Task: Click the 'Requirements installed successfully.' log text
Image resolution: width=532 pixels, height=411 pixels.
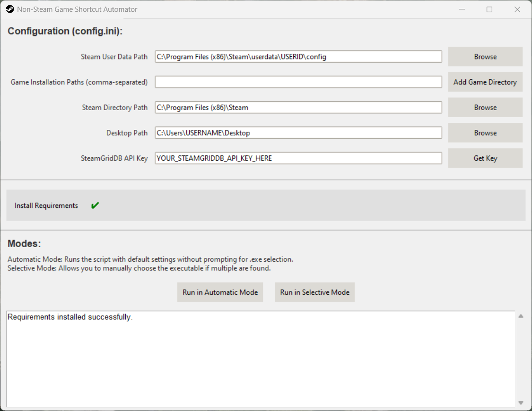Action: (x=70, y=317)
